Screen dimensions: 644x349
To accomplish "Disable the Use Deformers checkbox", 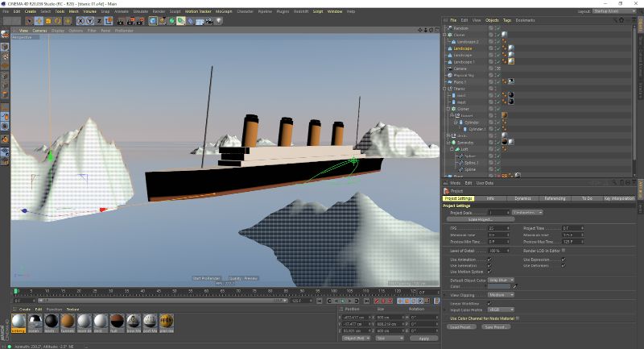I will [x=563, y=265].
